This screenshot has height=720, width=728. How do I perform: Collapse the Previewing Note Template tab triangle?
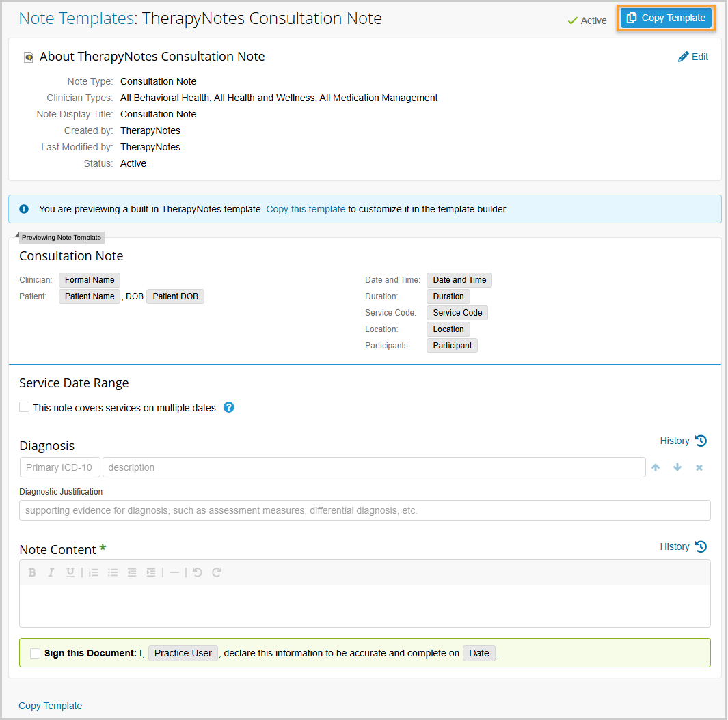[17, 235]
